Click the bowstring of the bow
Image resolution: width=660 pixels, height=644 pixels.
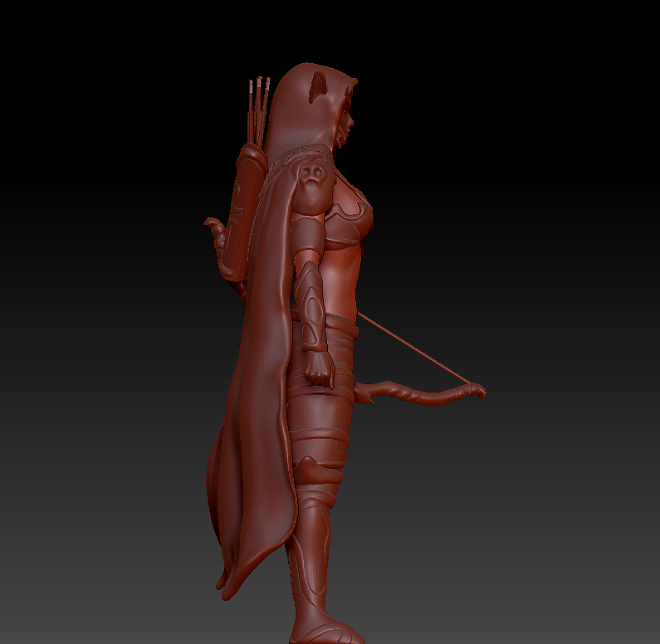[x=413, y=348]
